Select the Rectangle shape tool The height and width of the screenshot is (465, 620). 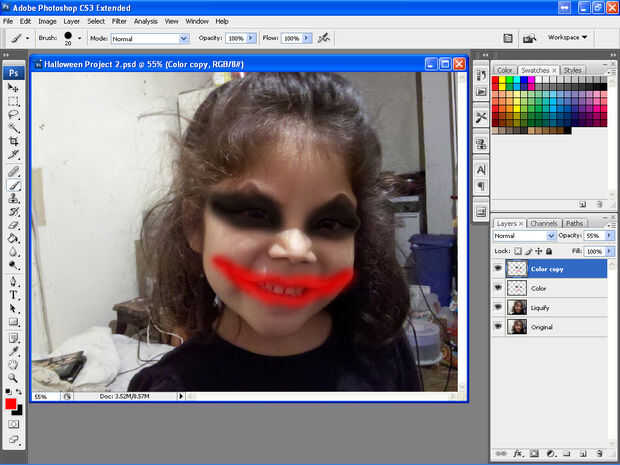13,322
